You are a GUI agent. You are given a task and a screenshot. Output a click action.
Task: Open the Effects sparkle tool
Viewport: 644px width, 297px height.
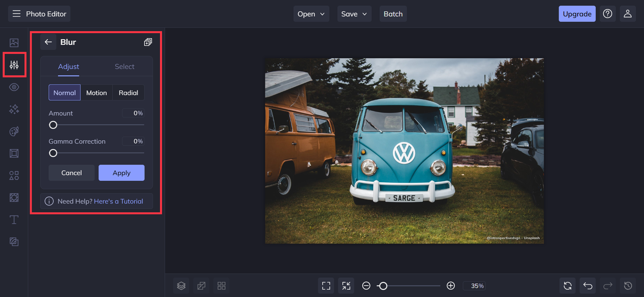[14, 109]
